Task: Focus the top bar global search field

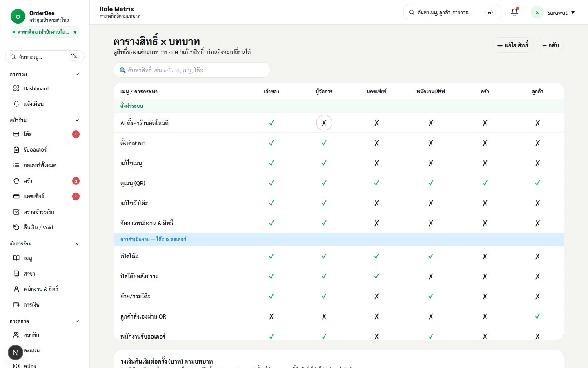Action: click(452, 12)
